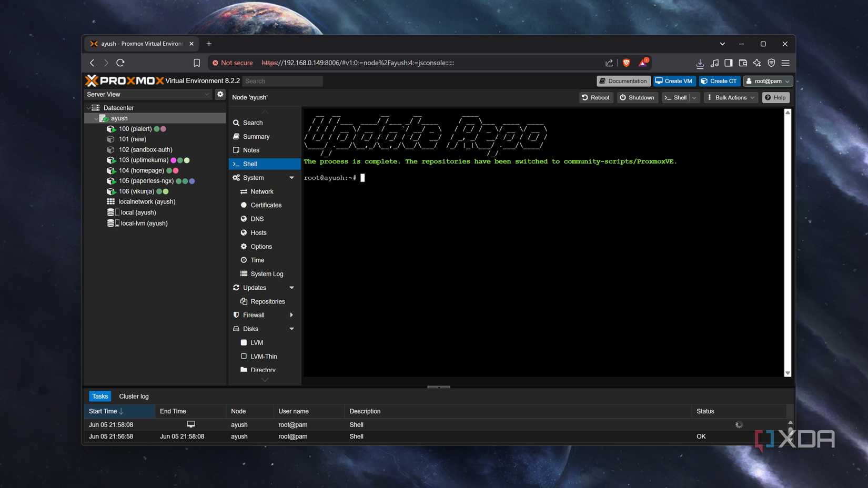Click the Create CT button

click(719, 81)
